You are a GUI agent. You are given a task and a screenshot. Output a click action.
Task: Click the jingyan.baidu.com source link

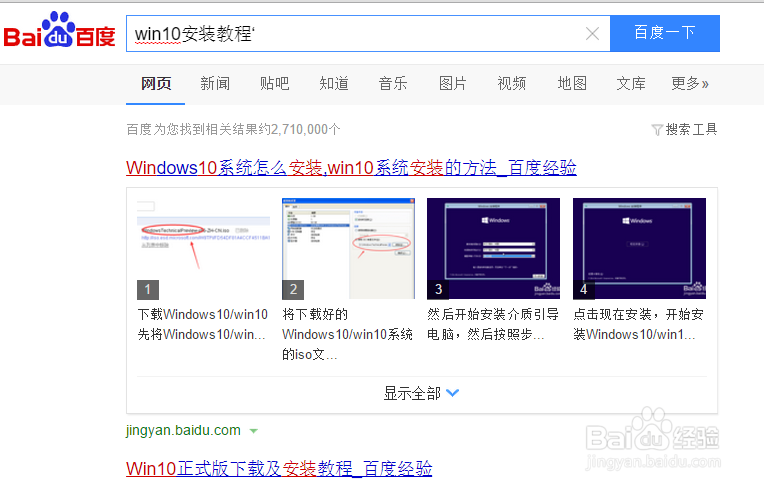[x=183, y=431]
